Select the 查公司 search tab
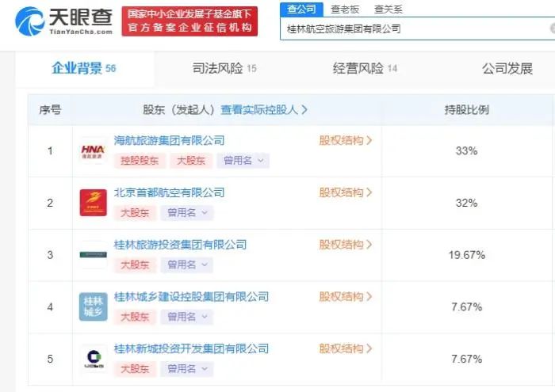Image resolution: width=555 pixels, height=392 pixels. point(301,10)
